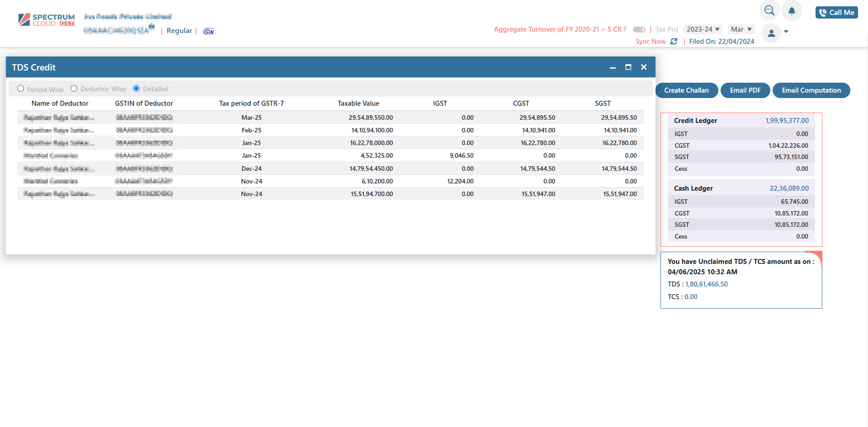The height and width of the screenshot is (427, 868).
Task: Click the Call Me phone icon
Action: 823,12
